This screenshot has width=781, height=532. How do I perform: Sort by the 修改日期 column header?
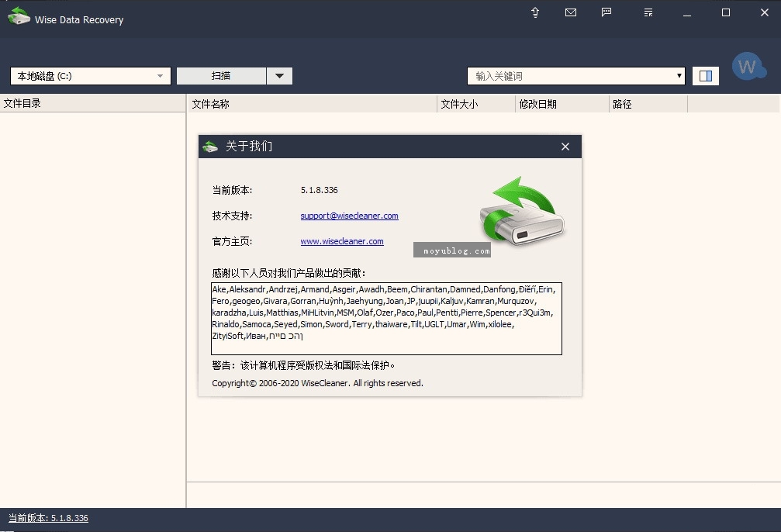(562, 104)
